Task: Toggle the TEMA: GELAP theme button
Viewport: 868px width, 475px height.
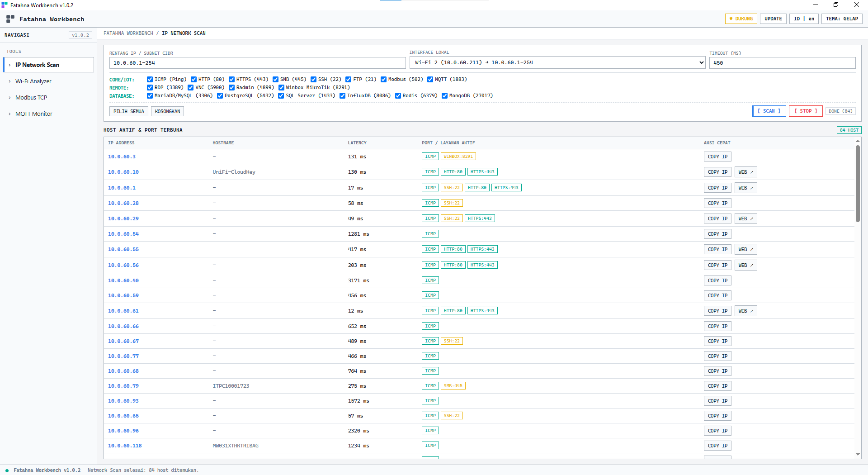Action: 842,19
